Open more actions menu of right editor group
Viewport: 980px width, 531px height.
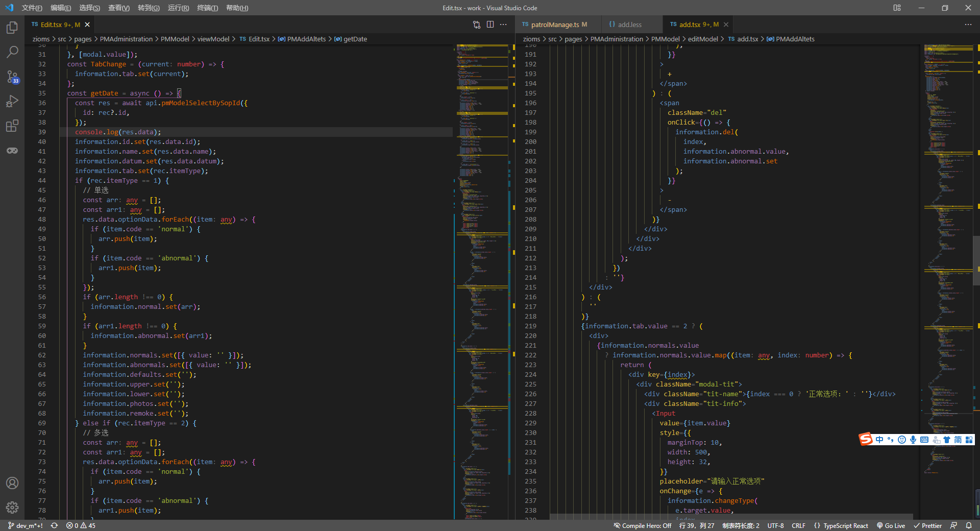pyautogui.click(x=968, y=25)
